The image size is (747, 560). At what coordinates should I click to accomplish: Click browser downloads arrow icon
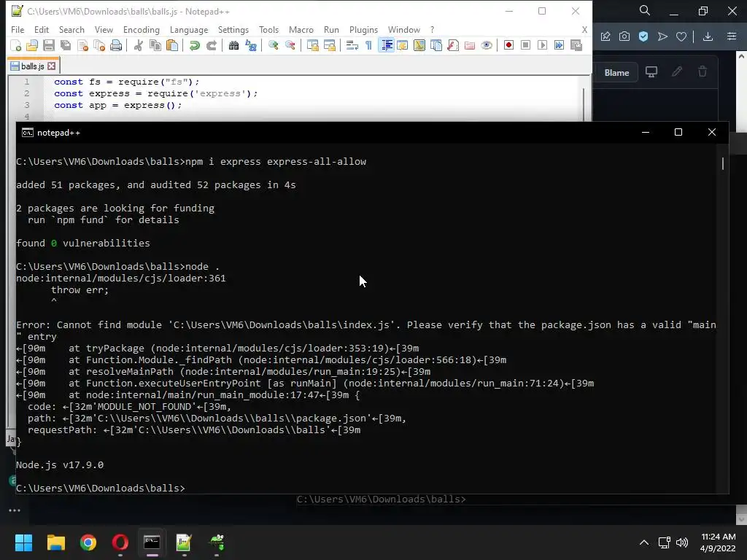click(x=708, y=36)
